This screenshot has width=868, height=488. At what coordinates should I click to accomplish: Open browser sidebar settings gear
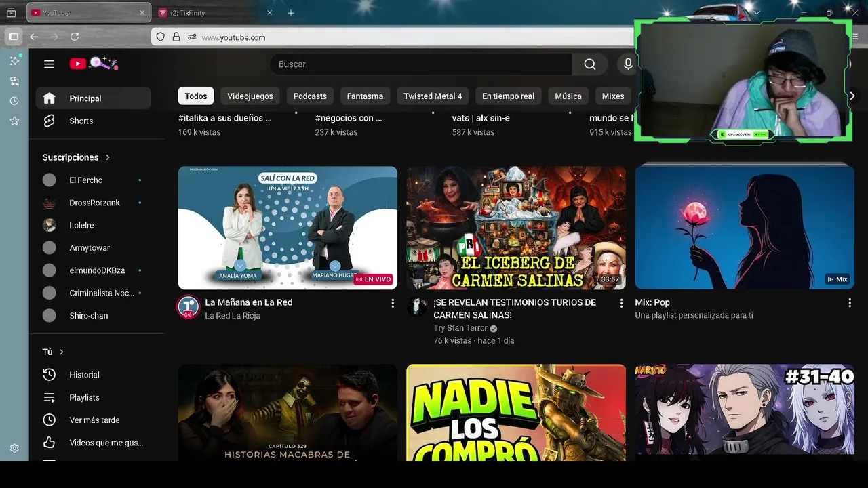click(14, 448)
